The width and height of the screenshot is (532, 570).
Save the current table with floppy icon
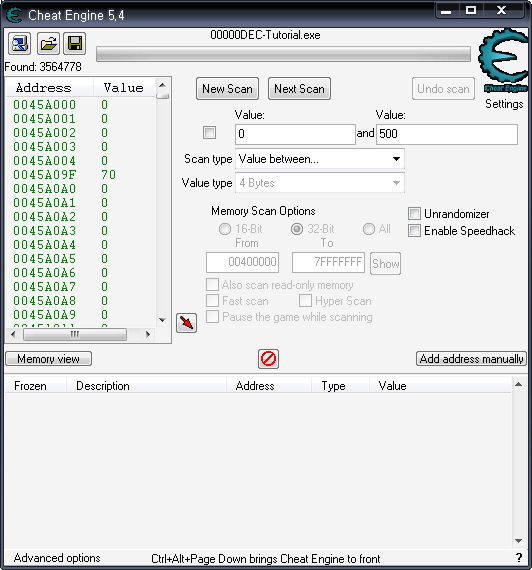[75, 44]
